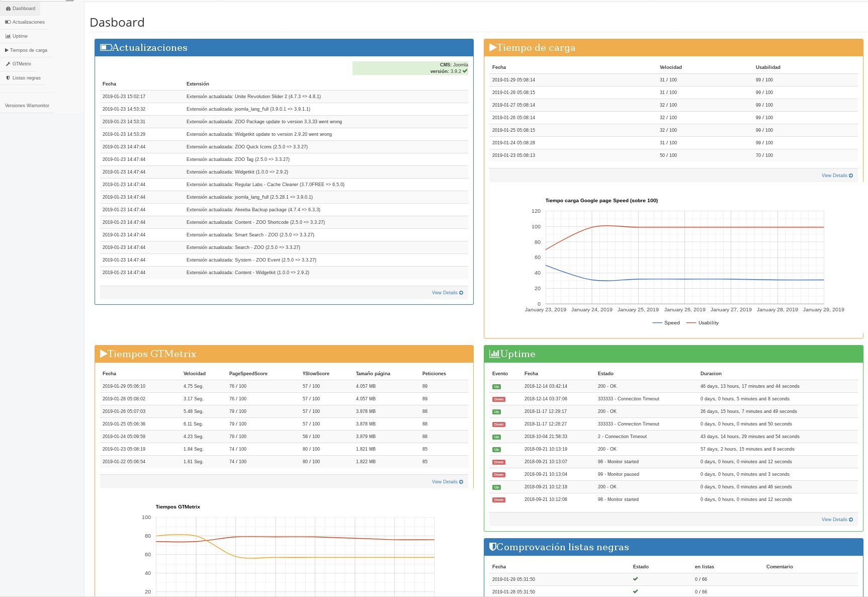The height and width of the screenshot is (597, 868).
Task: Click the 333333 - Connection Timeout status on 2018-12-14
Action: tap(629, 399)
